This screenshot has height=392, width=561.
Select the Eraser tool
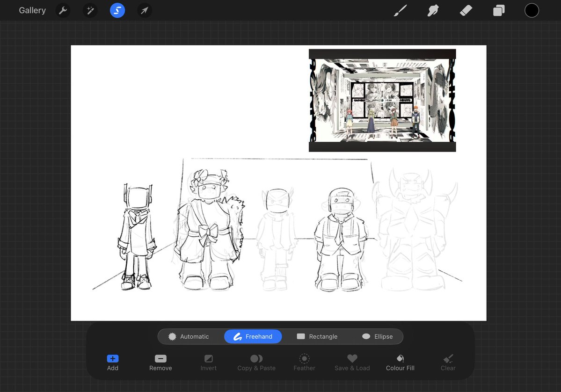[466, 10]
